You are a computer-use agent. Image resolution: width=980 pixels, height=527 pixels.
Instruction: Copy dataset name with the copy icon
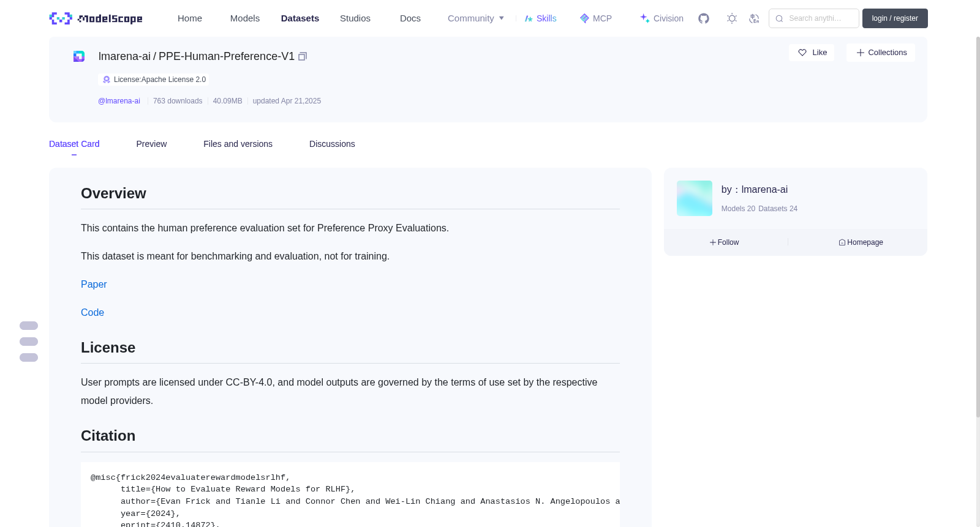303,56
